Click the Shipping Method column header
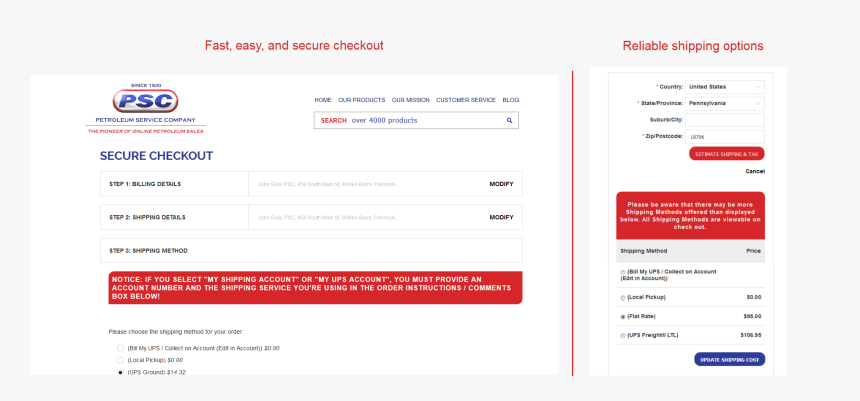The image size is (860, 401). coord(644,251)
